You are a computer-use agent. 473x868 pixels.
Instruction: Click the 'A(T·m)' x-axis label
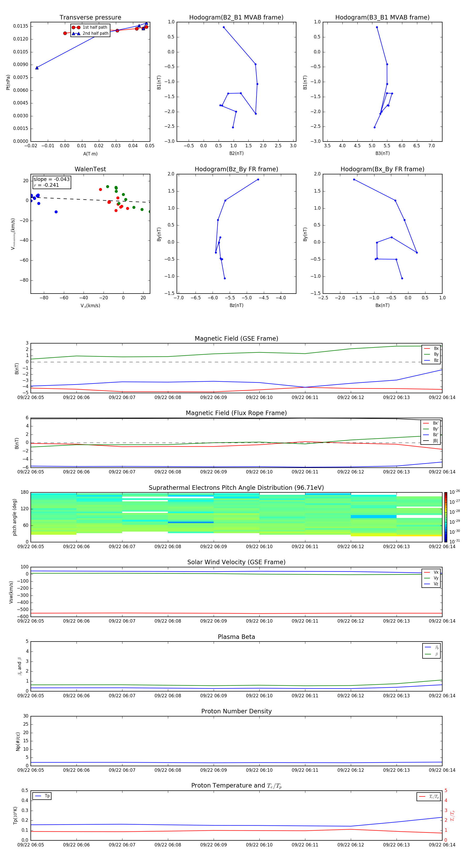90,154
